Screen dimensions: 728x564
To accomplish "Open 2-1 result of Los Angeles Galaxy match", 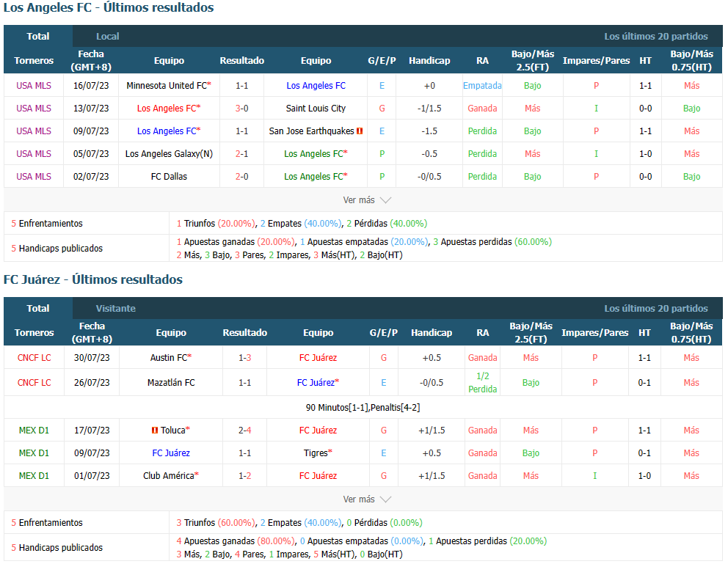I will coord(242,153).
